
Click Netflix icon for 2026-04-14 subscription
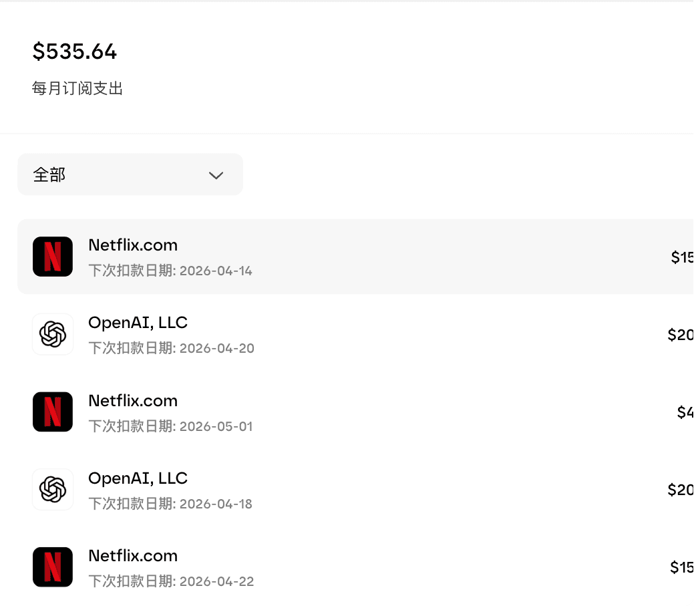pos(53,257)
